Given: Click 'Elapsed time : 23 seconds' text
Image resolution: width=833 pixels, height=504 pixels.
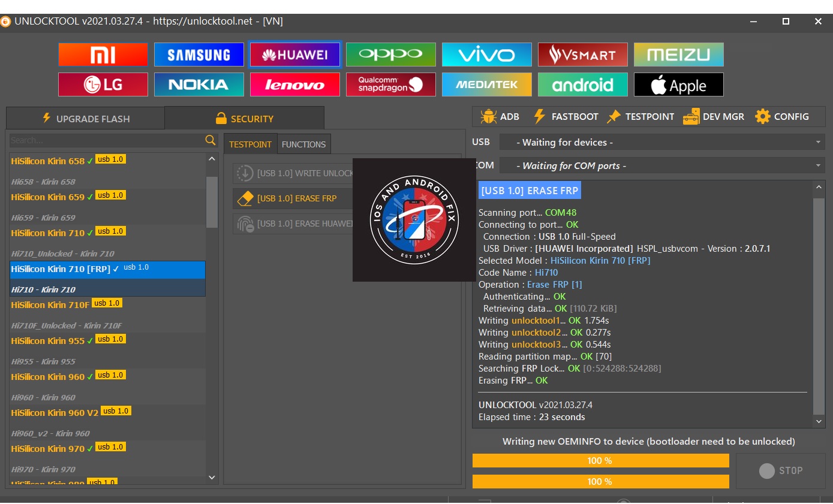Looking at the screenshot, I should (531, 417).
